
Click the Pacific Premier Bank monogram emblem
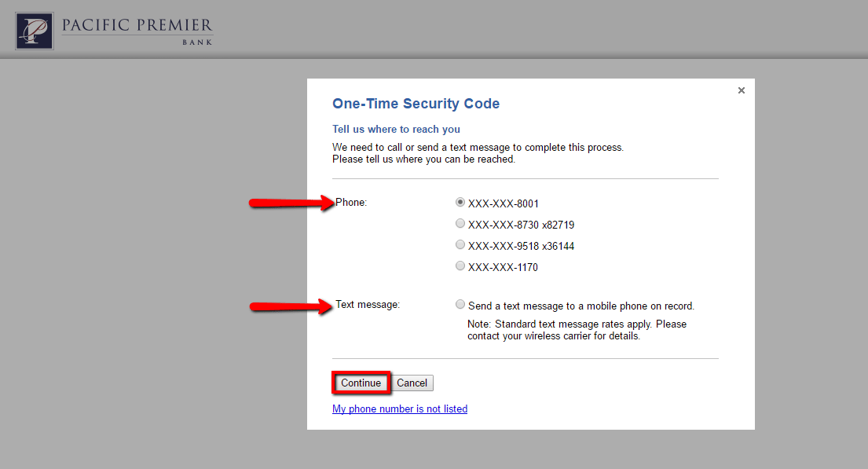(x=33, y=31)
